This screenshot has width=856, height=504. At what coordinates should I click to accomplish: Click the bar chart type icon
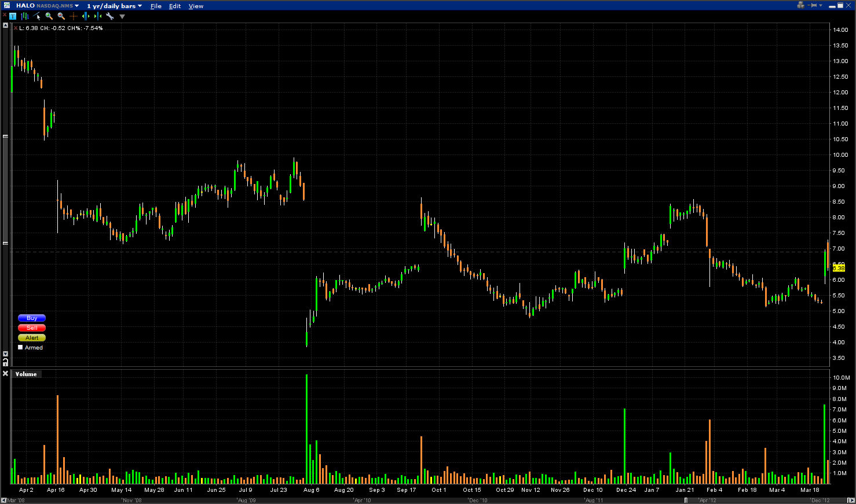pos(25,16)
